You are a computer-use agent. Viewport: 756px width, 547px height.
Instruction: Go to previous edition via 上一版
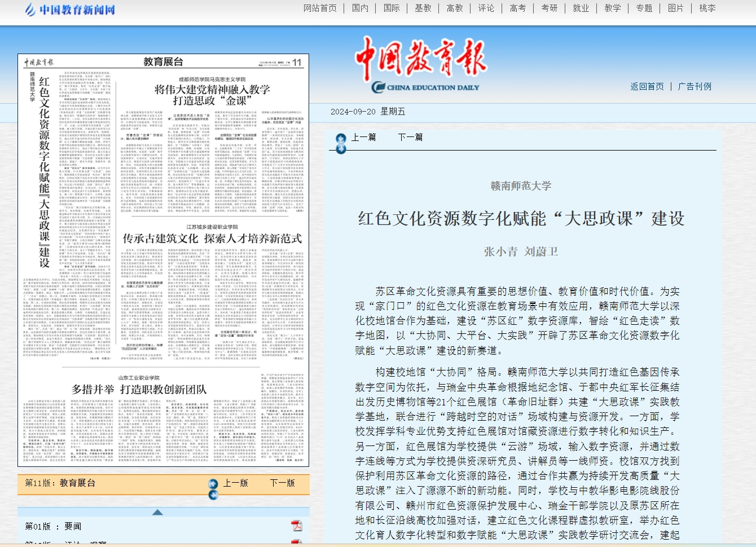click(x=236, y=483)
